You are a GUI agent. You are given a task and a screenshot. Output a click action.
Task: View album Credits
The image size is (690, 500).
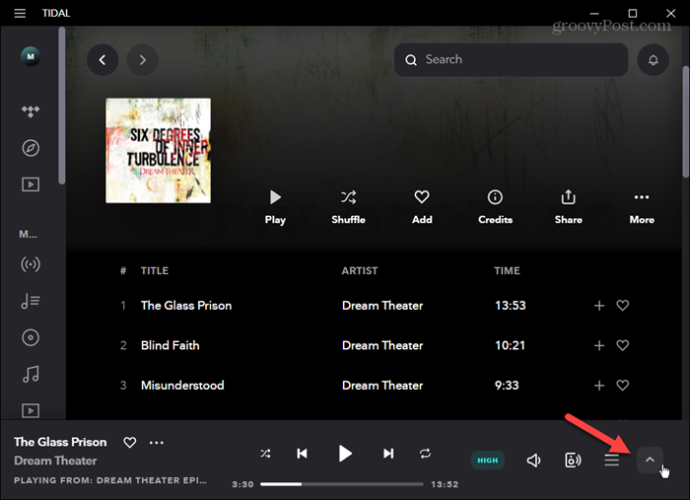495,207
